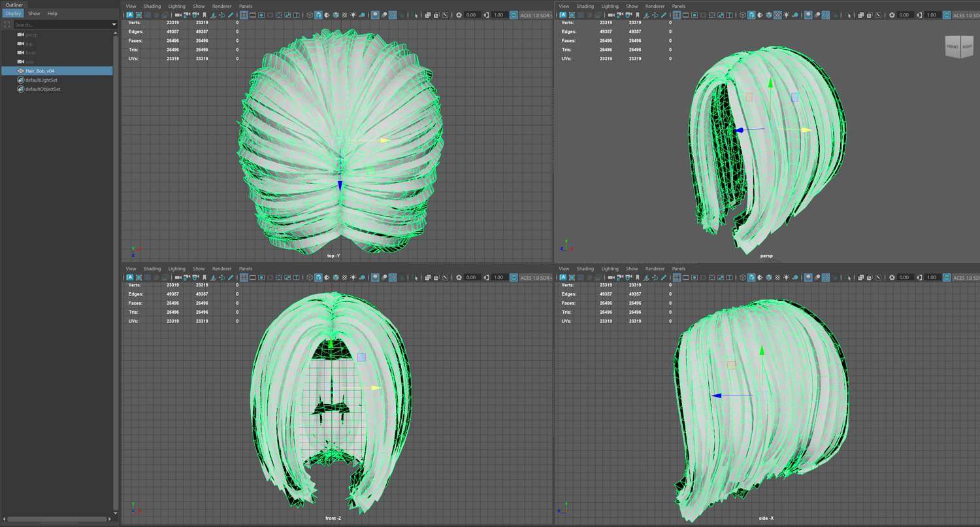Open View menu in top -Y panel

[131, 6]
